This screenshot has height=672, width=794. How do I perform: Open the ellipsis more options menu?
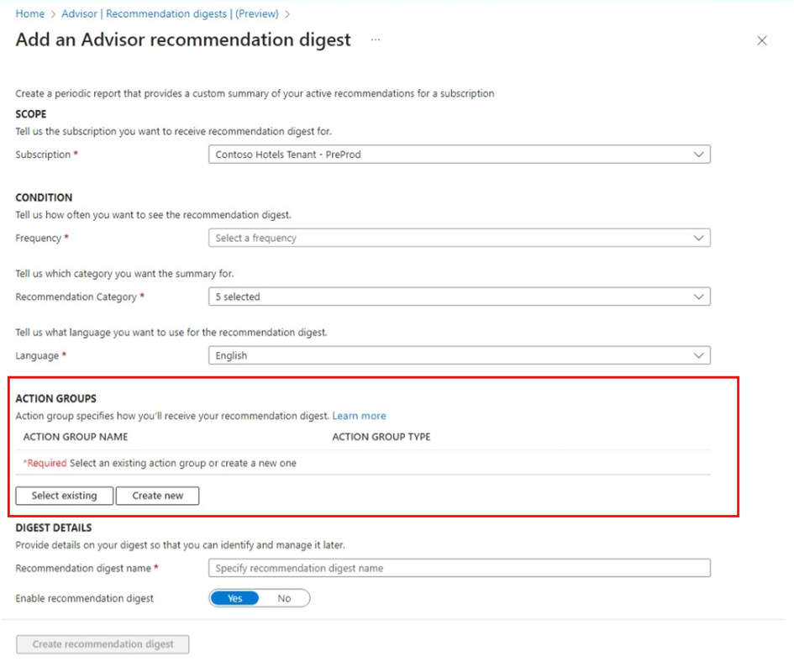(376, 39)
